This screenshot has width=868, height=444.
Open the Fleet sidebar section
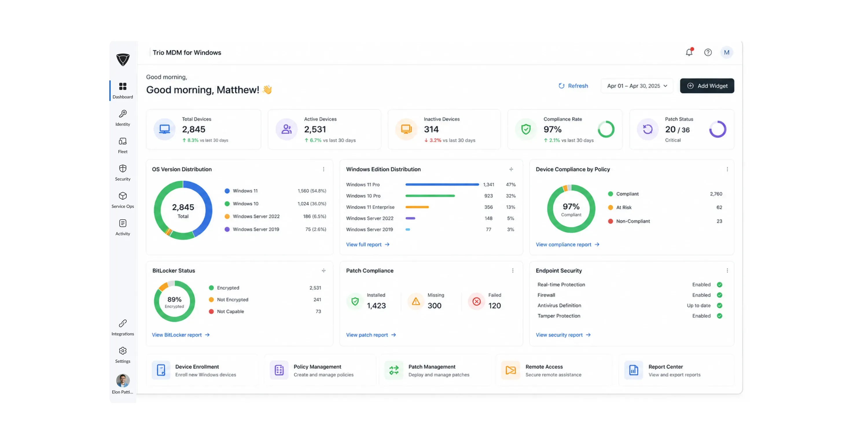[x=123, y=145]
